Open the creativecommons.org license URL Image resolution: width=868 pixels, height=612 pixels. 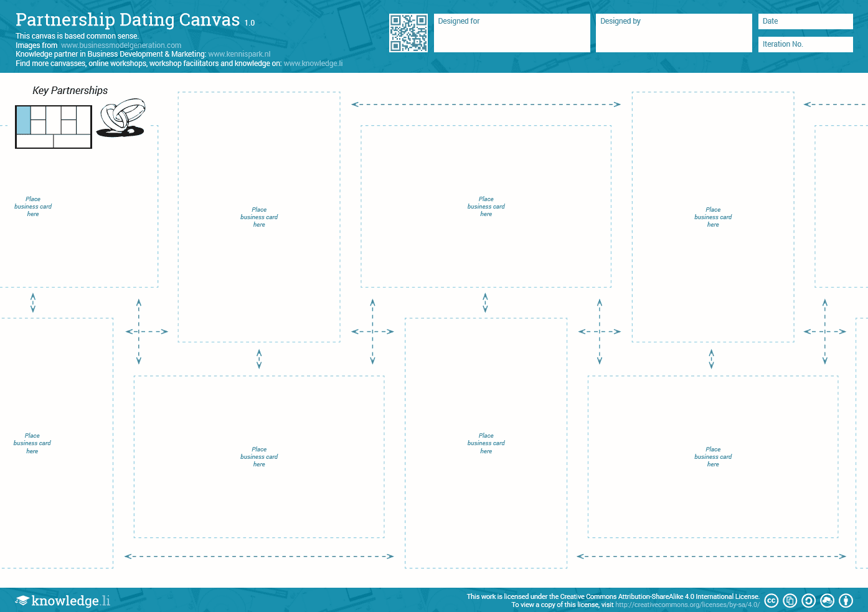[687, 605]
